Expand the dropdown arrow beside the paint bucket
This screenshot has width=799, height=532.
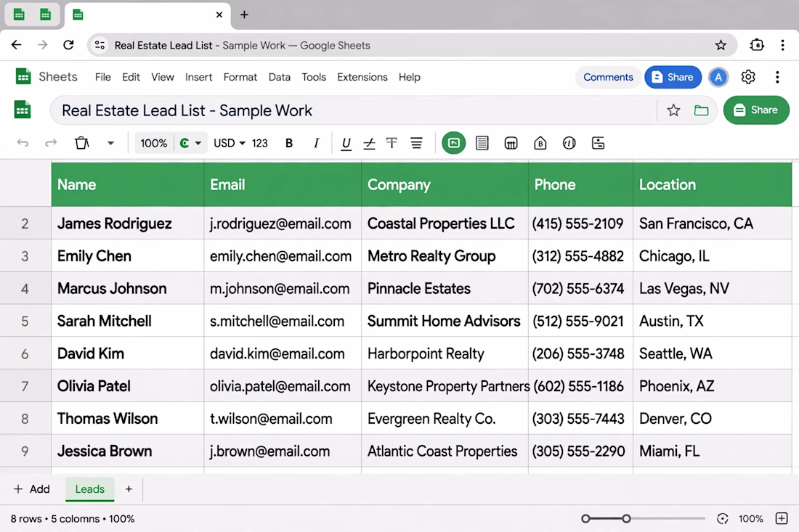110,143
